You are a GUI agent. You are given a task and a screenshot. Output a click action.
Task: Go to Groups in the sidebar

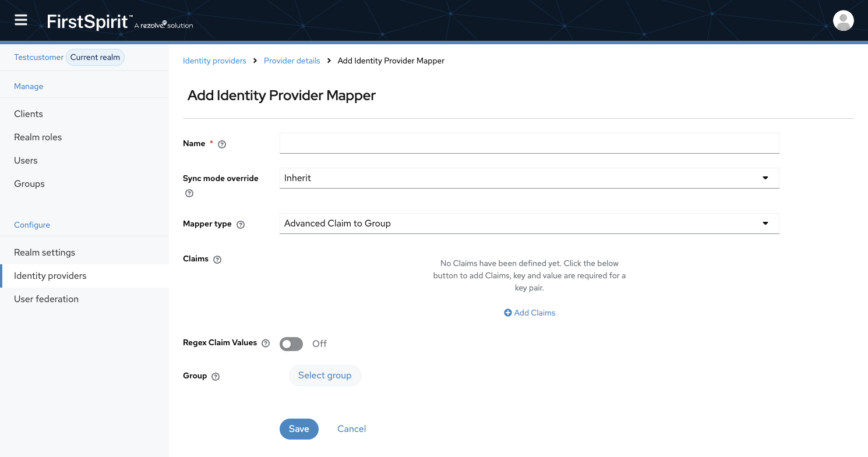(x=84, y=184)
